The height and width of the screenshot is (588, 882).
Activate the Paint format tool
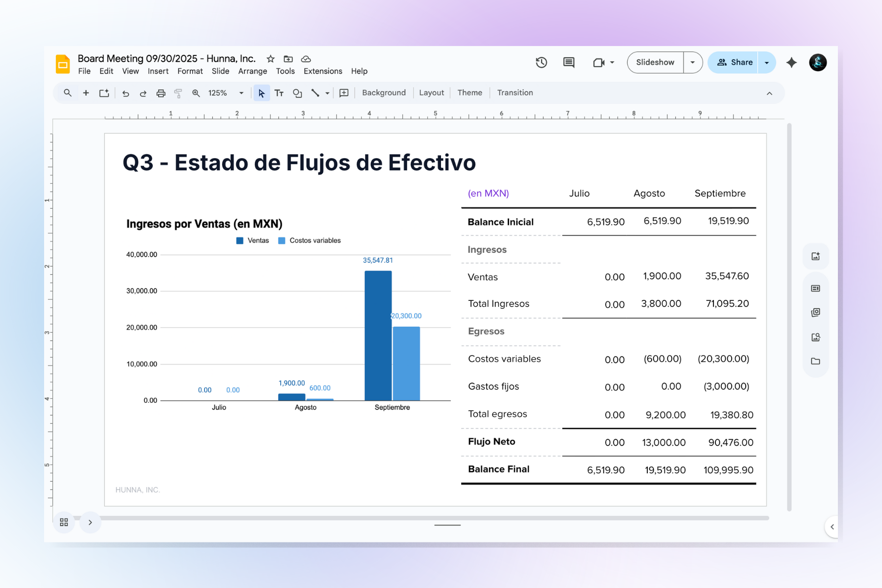pyautogui.click(x=178, y=93)
